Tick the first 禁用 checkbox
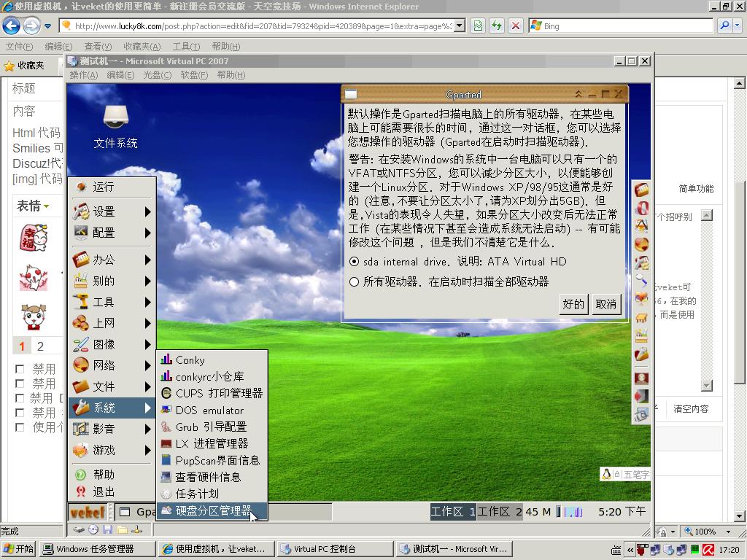747x560 pixels. [x=20, y=368]
